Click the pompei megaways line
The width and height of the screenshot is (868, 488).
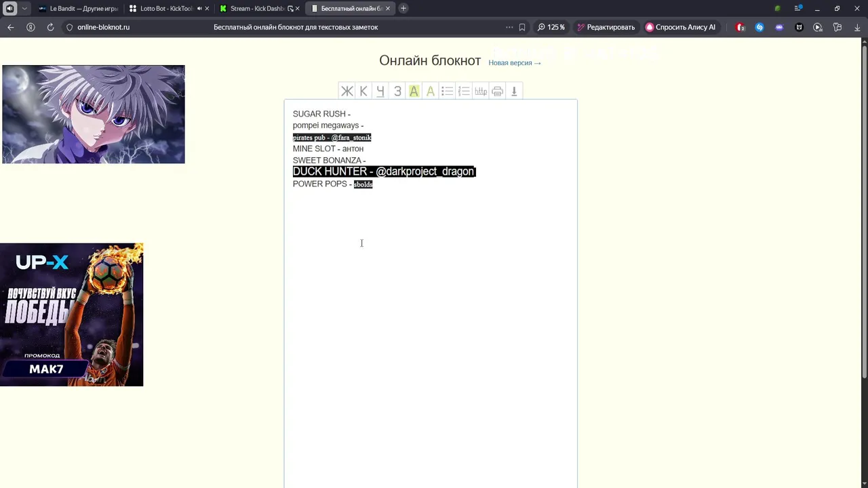point(328,125)
